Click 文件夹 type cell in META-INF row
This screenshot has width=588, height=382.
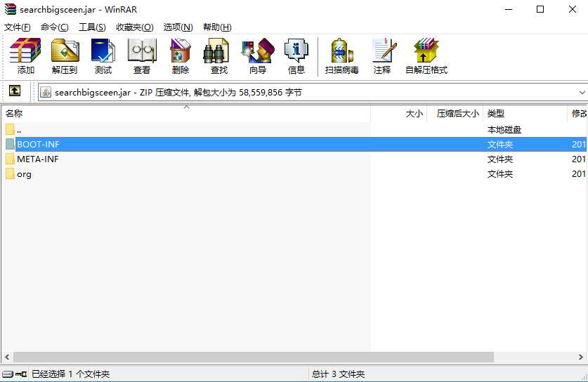pos(500,159)
